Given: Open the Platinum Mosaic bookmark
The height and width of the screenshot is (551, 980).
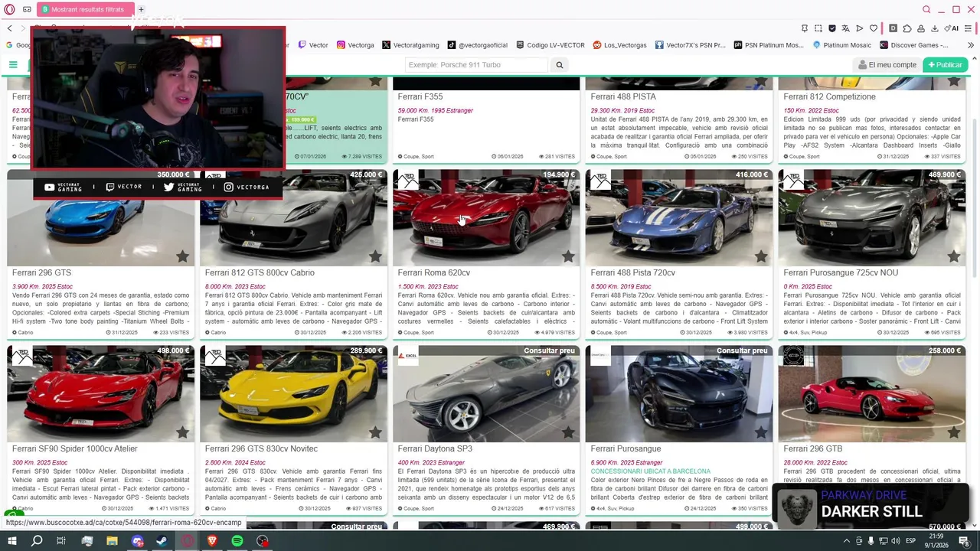Looking at the screenshot, I should [841, 45].
